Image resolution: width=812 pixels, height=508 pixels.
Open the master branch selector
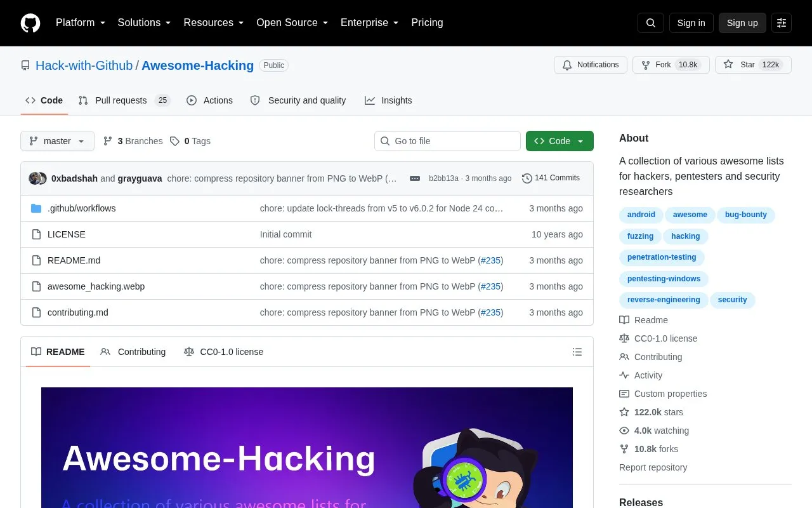coord(57,141)
